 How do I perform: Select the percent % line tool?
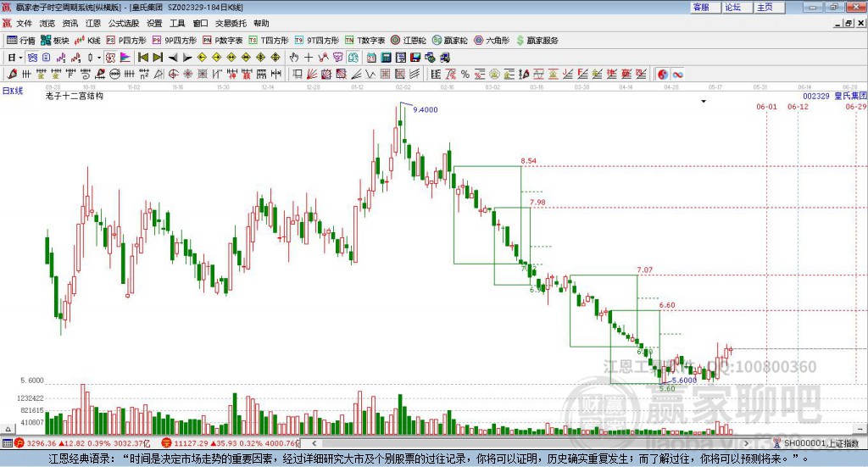465,74
